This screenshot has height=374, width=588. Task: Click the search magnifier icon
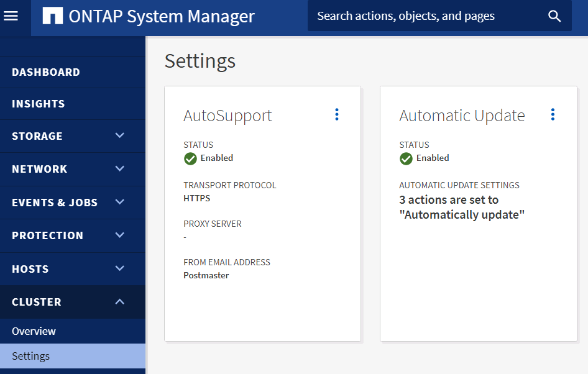pyautogui.click(x=554, y=16)
